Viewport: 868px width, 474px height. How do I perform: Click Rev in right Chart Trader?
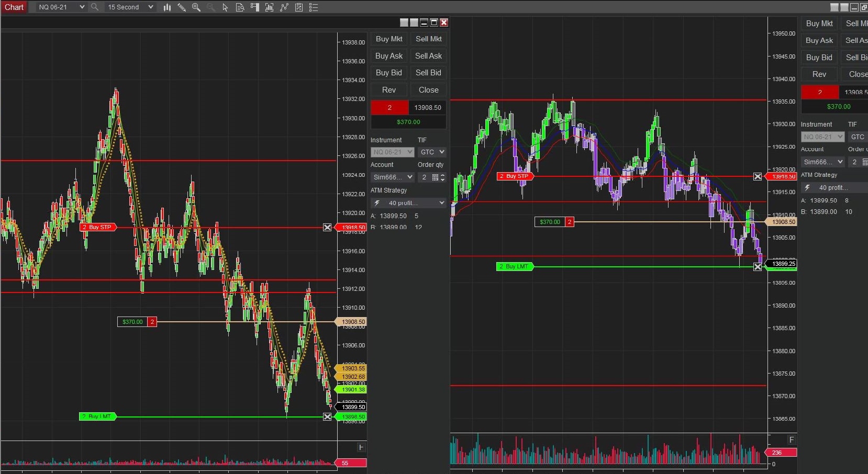(819, 74)
